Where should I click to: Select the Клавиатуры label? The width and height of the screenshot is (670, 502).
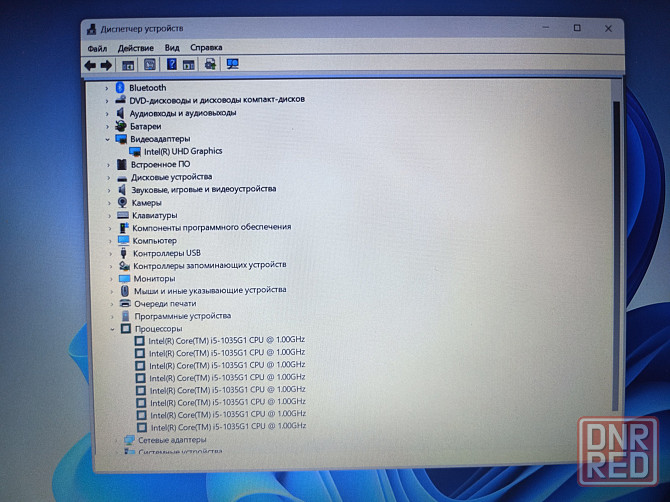(x=154, y=216)
